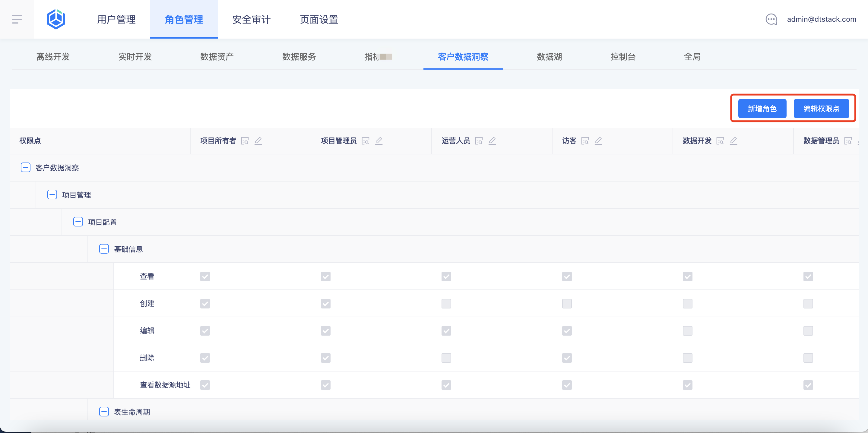Select the 角色管理 top menu

click(x=184, y=19)
